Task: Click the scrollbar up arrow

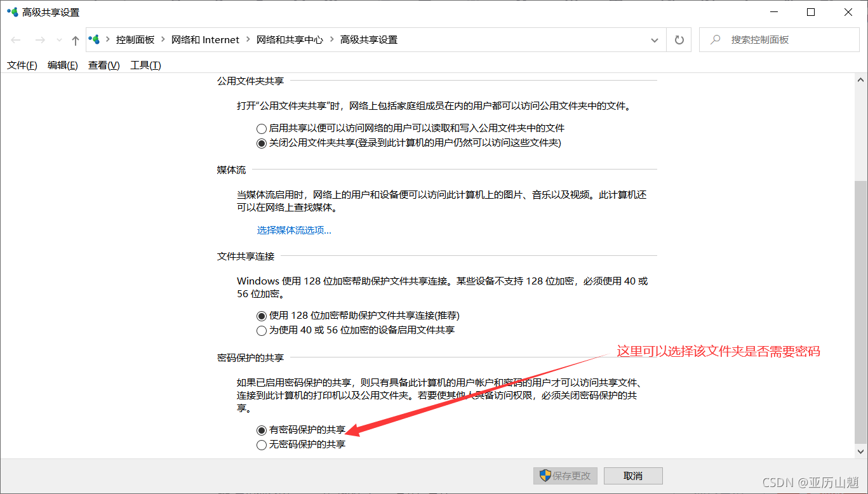Action: click(x=861, y=79)
